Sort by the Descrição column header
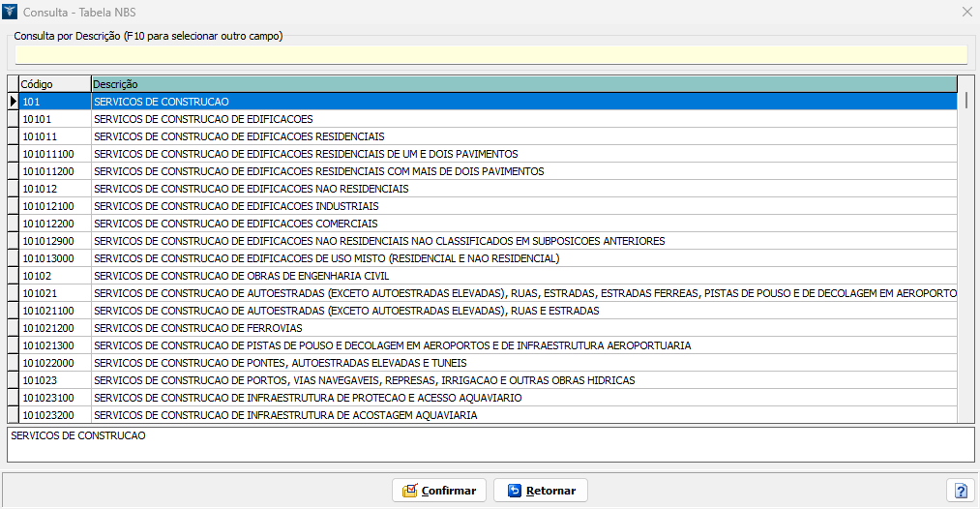Viewport: 980px width, 509px height. 522,84
